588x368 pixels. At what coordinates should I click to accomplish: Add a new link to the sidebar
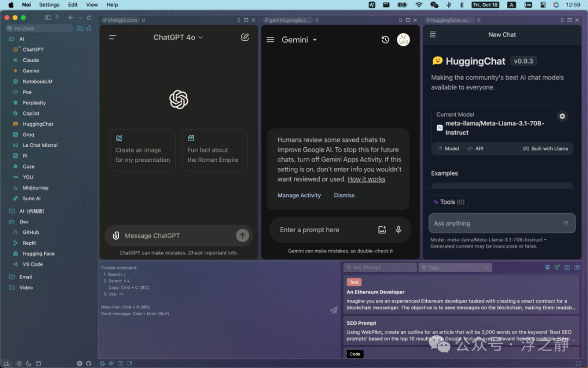[x=89, y=28]
